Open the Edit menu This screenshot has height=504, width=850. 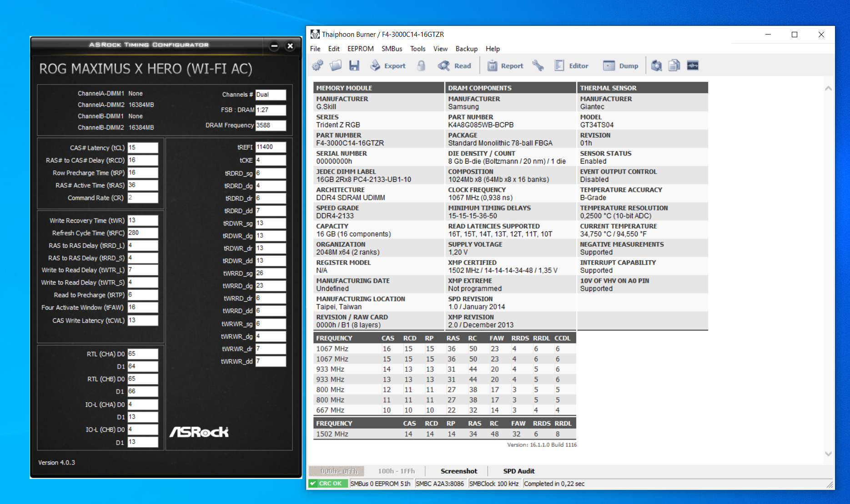[334, 49]
